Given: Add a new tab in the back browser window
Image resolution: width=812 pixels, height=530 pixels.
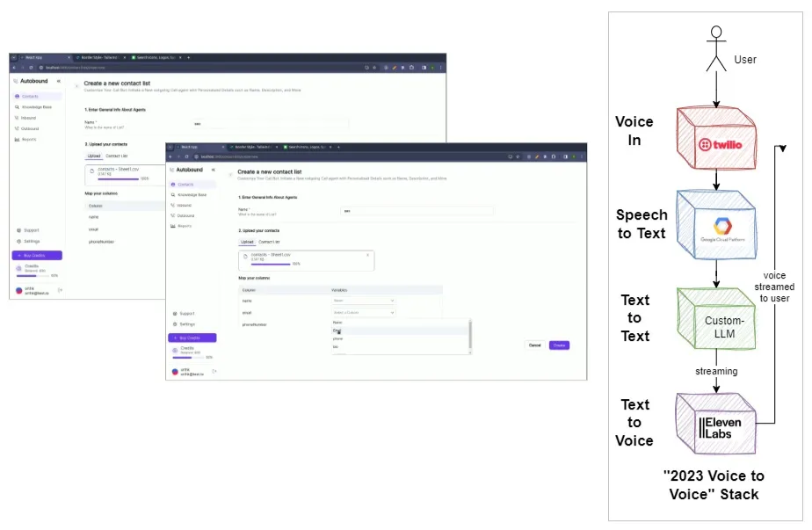Looking at the screenshot, I should click(188, 57).
